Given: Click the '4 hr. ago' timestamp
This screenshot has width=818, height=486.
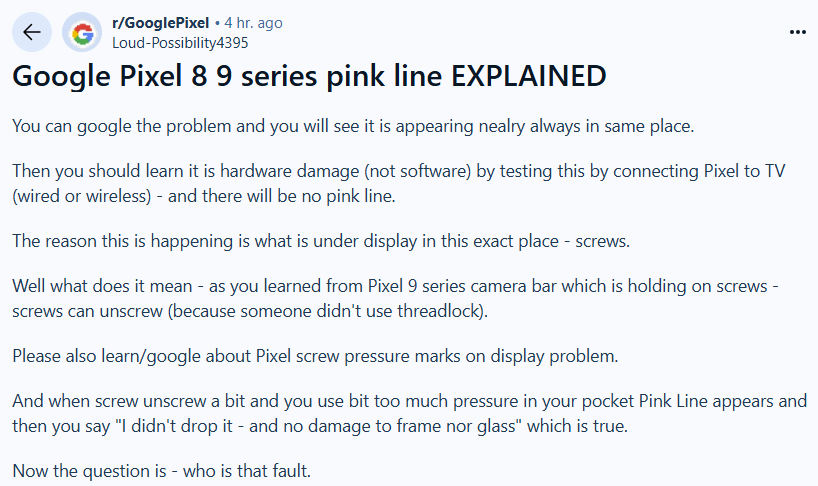Looking at the screenshot, I should (254, 23).
